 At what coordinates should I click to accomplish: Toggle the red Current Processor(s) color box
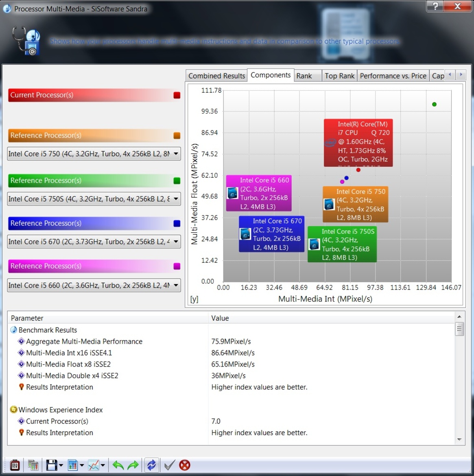tap(177, 95)
